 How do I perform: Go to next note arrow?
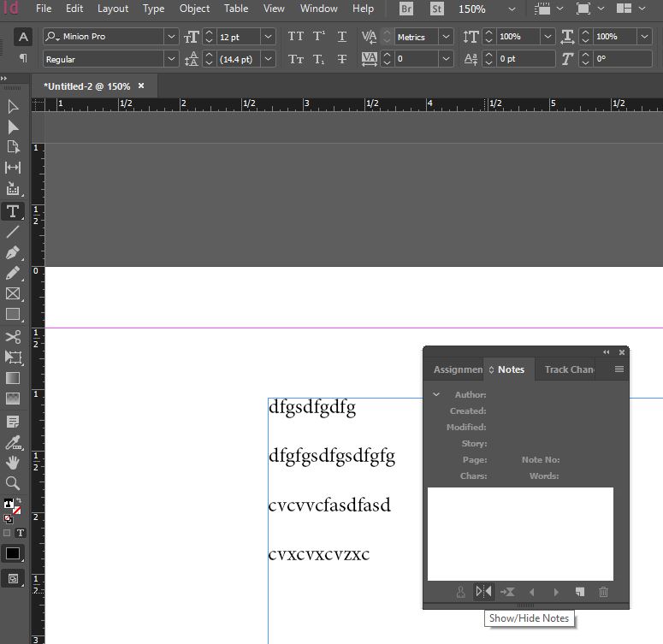556,593
